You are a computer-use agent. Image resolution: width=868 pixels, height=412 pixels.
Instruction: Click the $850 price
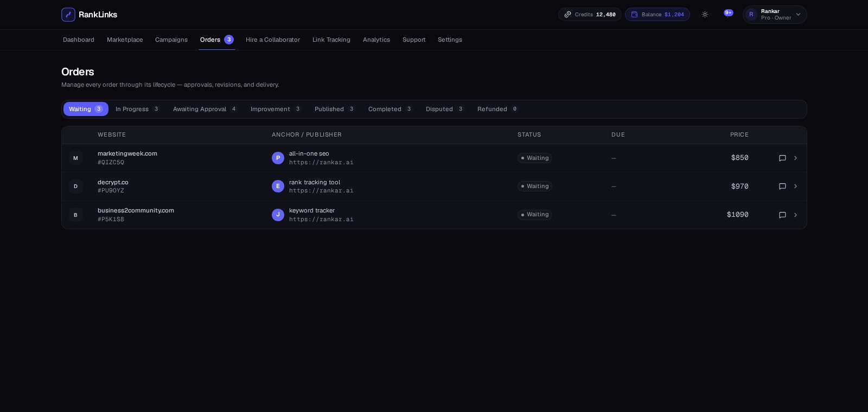(x=739, y=158)
